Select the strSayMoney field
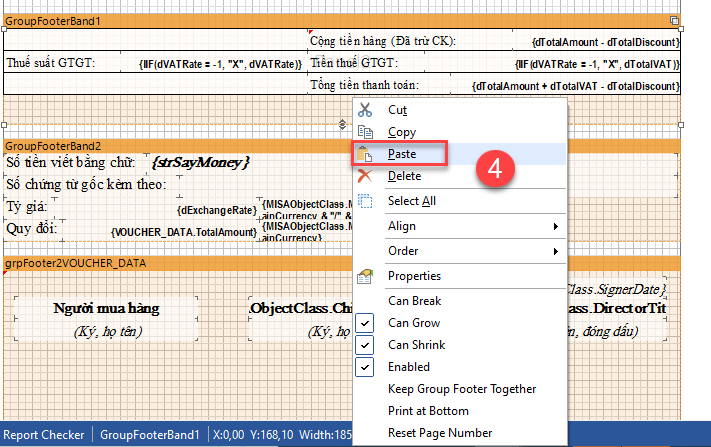 200,161
